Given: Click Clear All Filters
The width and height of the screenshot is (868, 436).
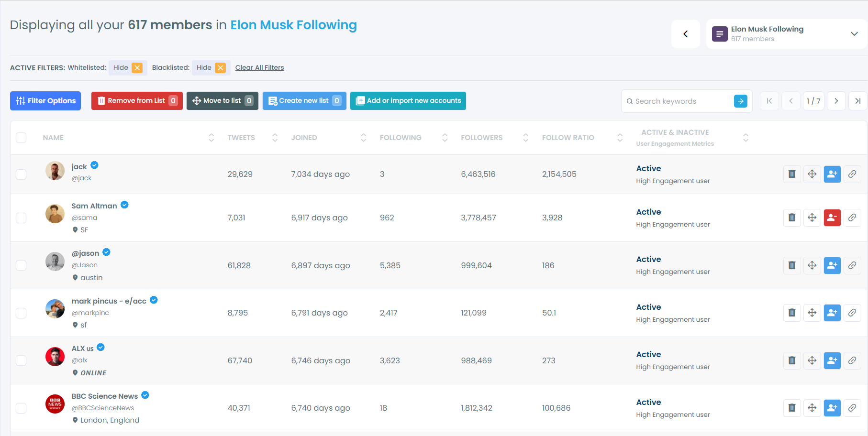Looking at the screenshot, I should pos(259,67).
